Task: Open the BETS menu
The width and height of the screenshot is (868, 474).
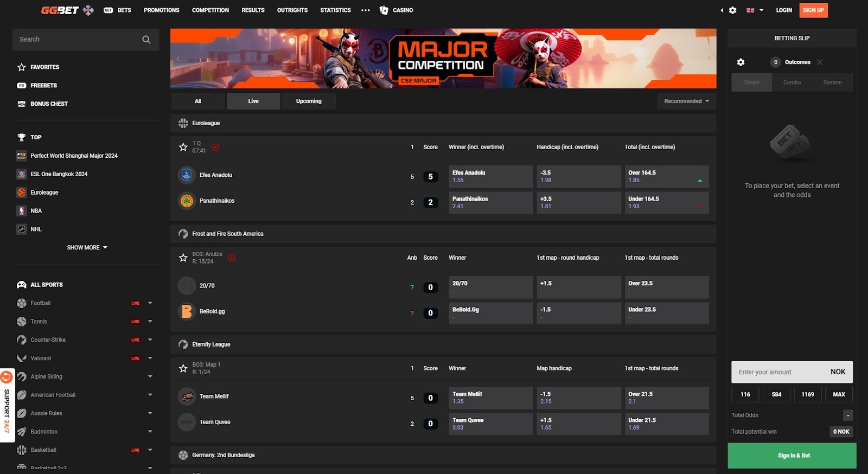Action: (117, 10)
